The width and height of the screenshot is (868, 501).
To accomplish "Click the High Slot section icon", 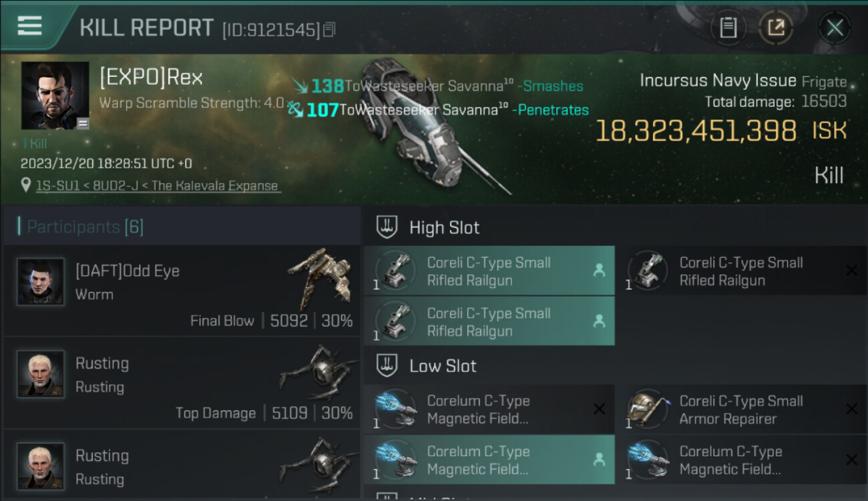I will (387, 227).
